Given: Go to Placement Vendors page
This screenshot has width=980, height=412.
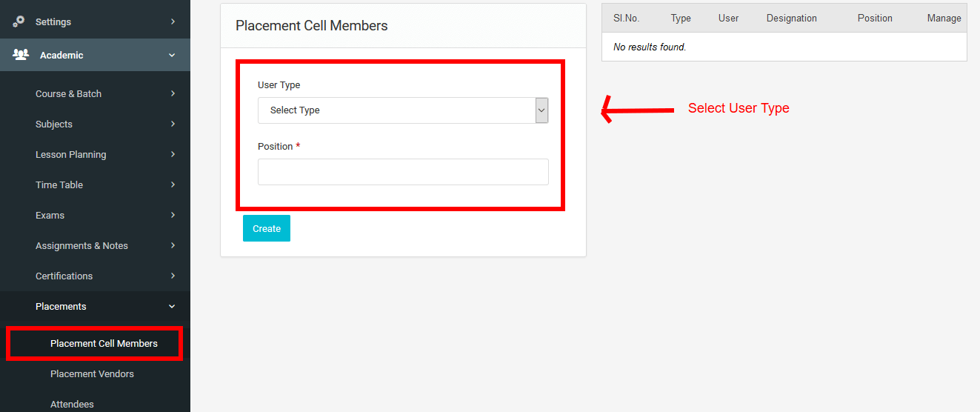Looking at the screenshot, I should [x=92, y=373].
